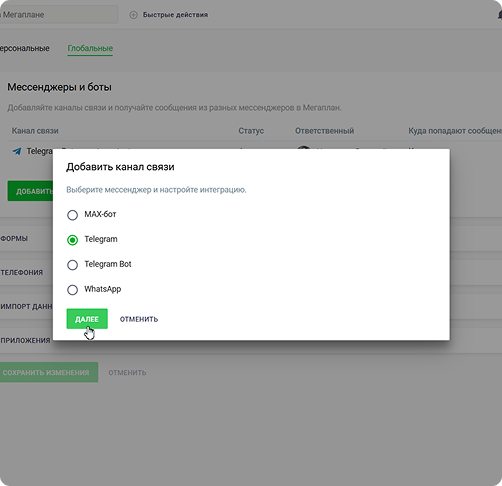The height and width of the screenshot is (486, 502).
Task: Focus the search field in Мегаплане
Action: point(58,15)
